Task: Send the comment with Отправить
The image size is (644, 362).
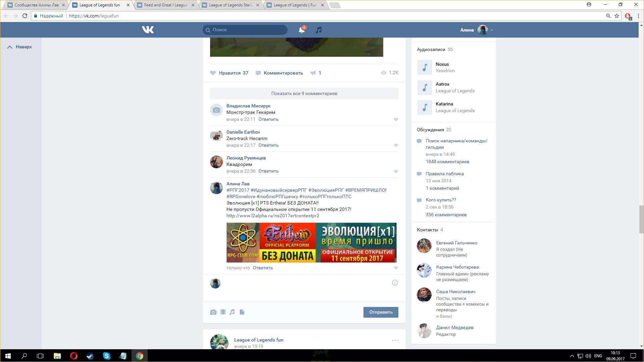Action: pyautogui.click(x=381, y=312)
